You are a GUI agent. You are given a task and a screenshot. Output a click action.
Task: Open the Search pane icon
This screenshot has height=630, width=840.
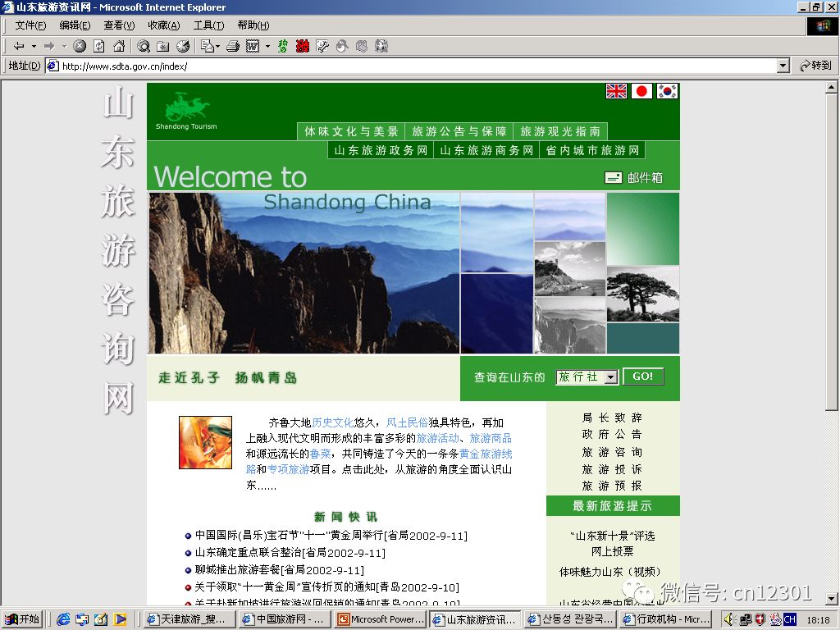(x=143, y=46)
